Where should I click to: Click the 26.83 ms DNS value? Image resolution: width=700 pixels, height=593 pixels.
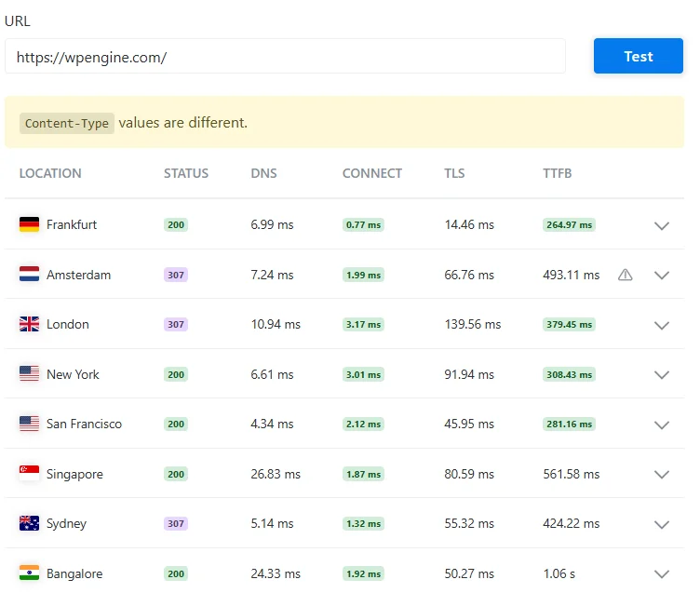[x=276, y=474]
